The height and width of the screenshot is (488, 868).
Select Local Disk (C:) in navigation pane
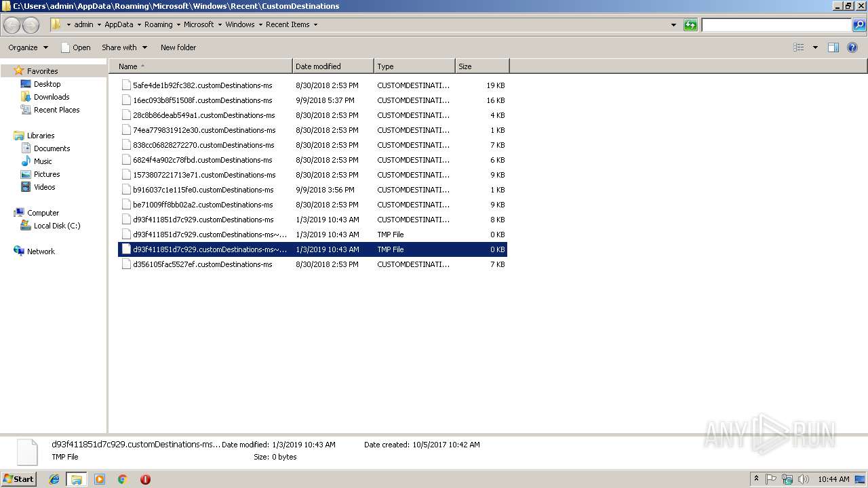(x=57, y=226)
